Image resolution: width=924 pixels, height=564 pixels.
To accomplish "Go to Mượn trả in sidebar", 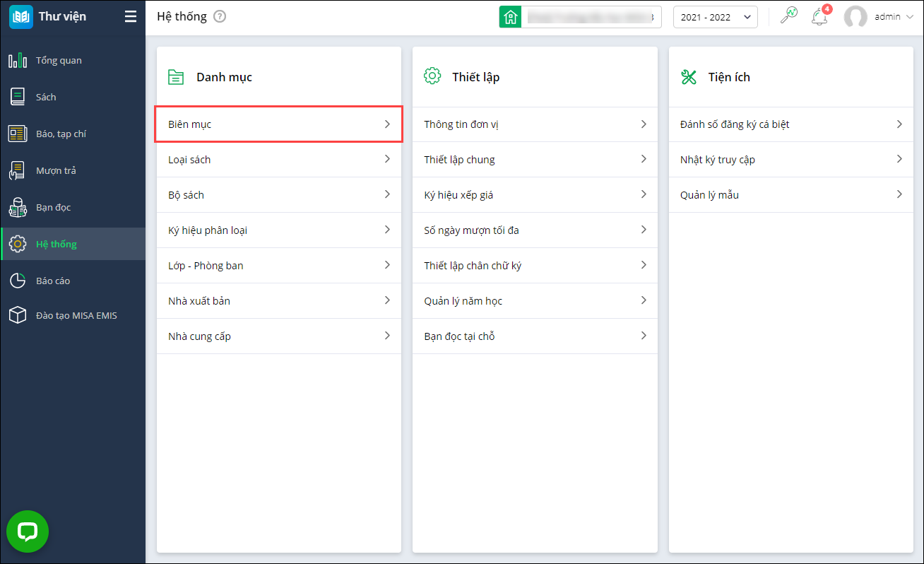I will [56, 170].
